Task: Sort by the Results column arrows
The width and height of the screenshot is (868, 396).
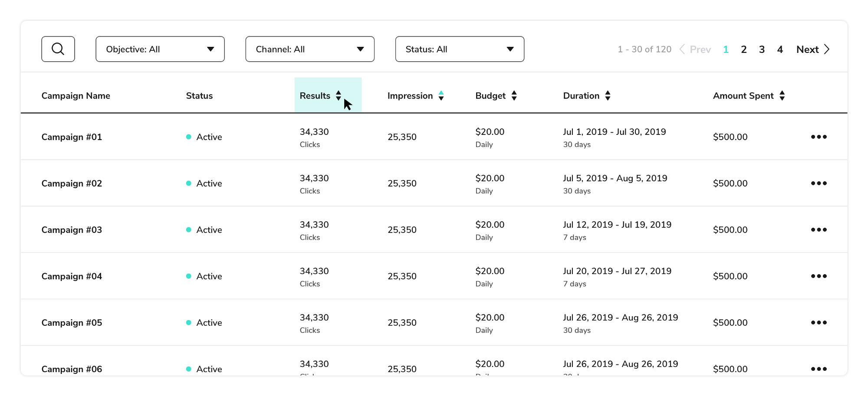Action: point(339,96)
